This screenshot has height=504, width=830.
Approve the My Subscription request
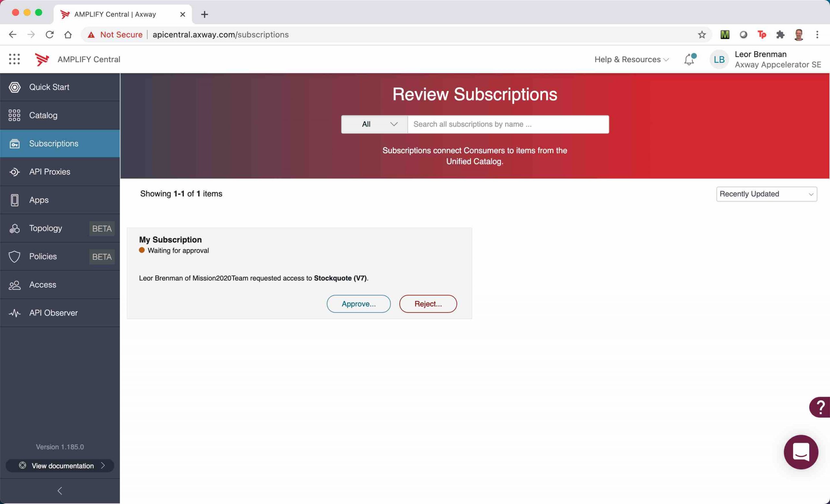click(x=358, y=304)
